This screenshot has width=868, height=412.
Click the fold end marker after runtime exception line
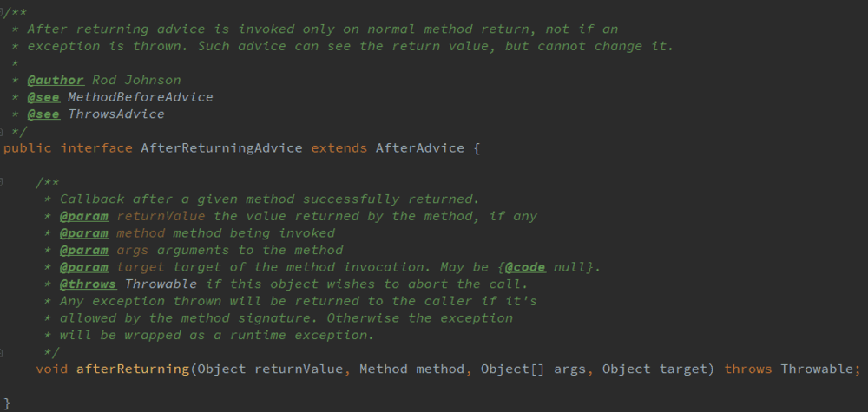coord(3,353)
